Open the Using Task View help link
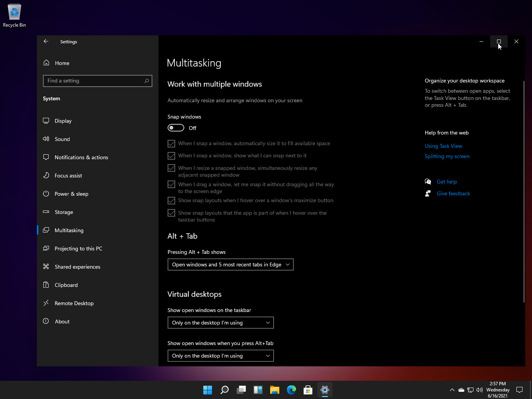 coord(443,146)
